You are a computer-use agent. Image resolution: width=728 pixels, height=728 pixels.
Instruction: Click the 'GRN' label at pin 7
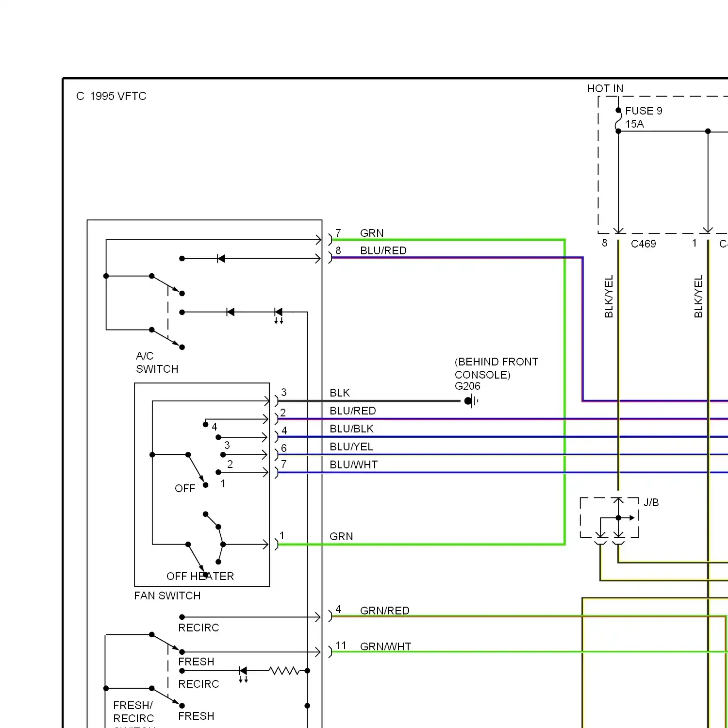[x=372, y=233]
